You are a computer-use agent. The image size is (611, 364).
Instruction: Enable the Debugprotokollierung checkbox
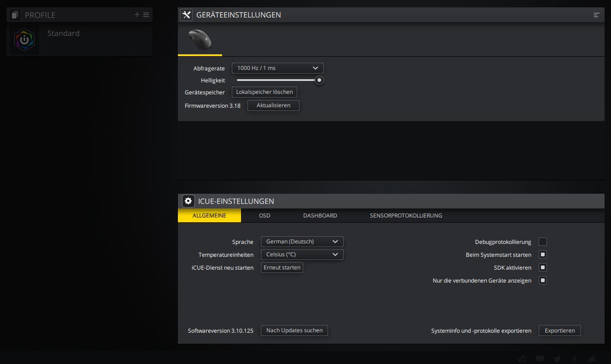pos(543,242)
